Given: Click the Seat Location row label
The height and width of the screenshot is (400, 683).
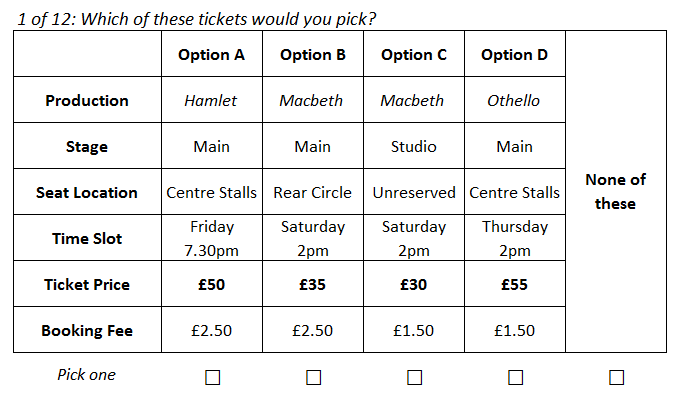Looking at the screenshot, I should coord(87,193).
